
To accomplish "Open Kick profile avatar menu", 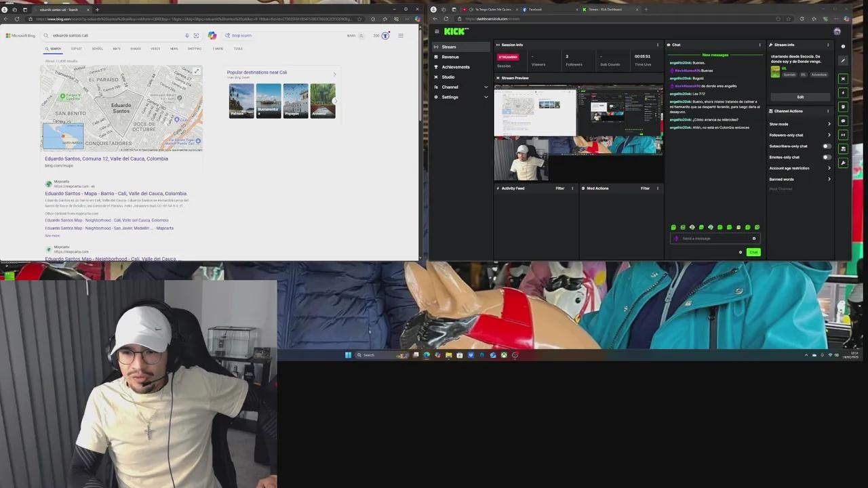I will click(x=837, y=31).
